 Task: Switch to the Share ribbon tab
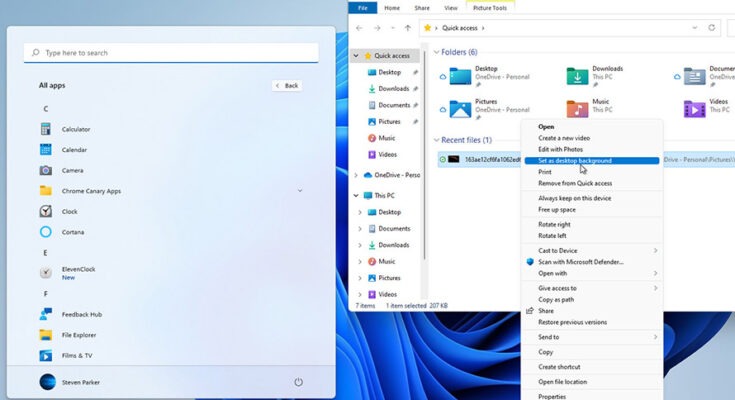422,8
